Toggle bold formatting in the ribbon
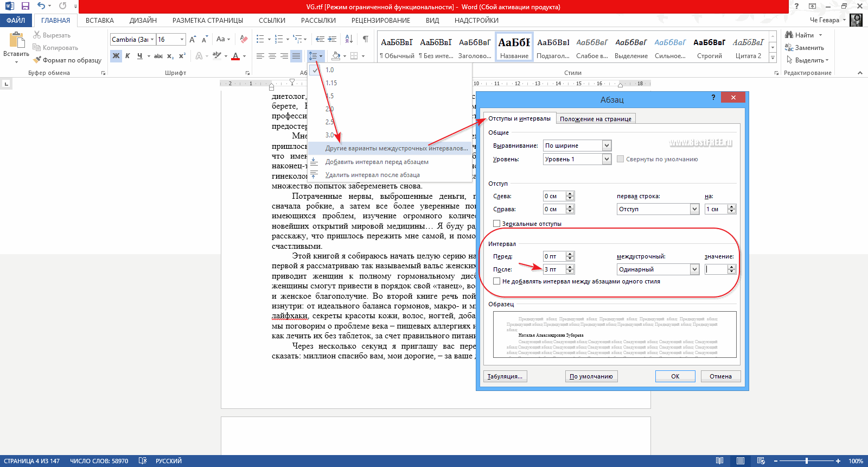 116,55
